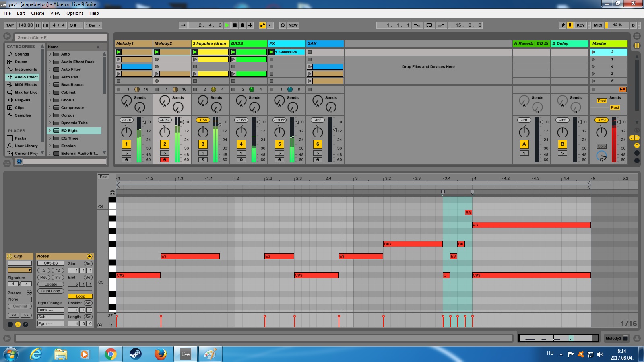Image resolution: width=644 pixels, height=362 pixels.
Task: Open the File menu
Action: pyautogui.click(x=7, y=13)
